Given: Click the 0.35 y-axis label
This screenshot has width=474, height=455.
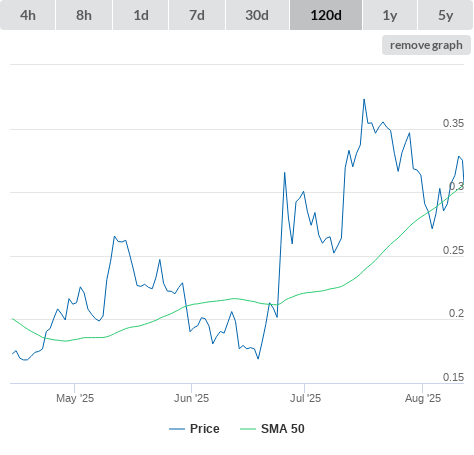Looking at the screenshot, I should (x=453, y=123).
